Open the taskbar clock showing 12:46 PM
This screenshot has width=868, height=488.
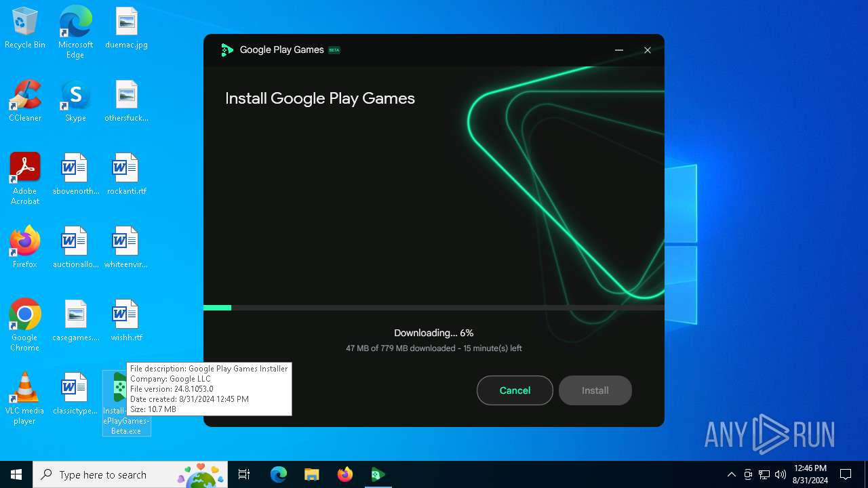(x=810, y=474)
